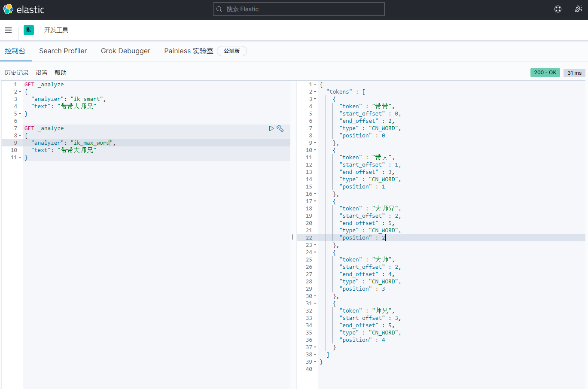This screenshot has width=588, height=389.
Task: Click the 200 - OK status badge
Action: pyautogui.click(x=545, y=73)
